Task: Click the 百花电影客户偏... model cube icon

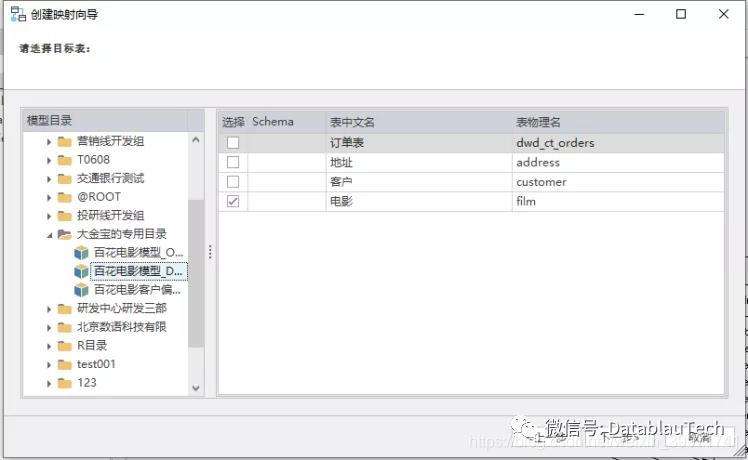Action: pyautogui.click(x=81, y=290)
